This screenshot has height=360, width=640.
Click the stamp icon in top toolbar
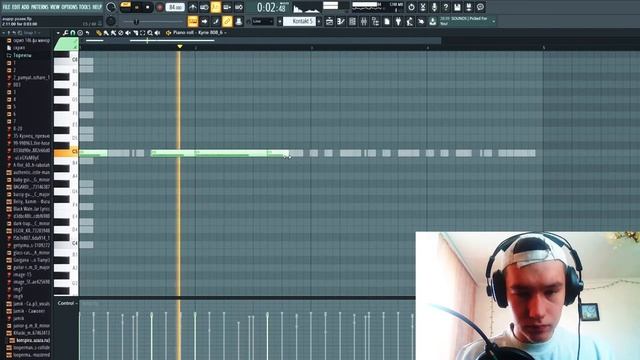coord(239,21)
